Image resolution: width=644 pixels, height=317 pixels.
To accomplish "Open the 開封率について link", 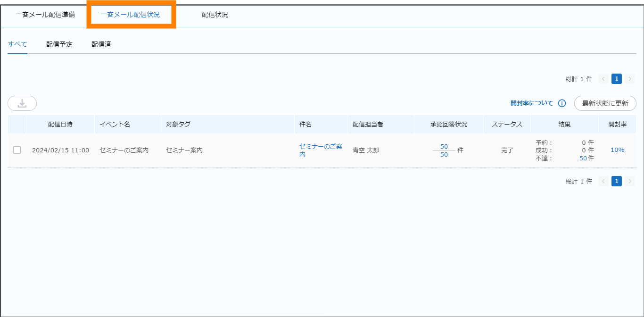I will pyautogui.click(x=531, y=103).
